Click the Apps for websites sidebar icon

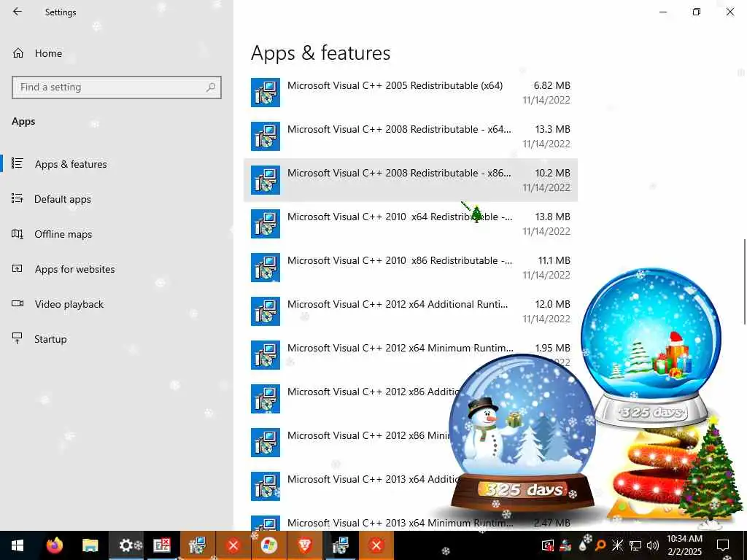point(18,268)
